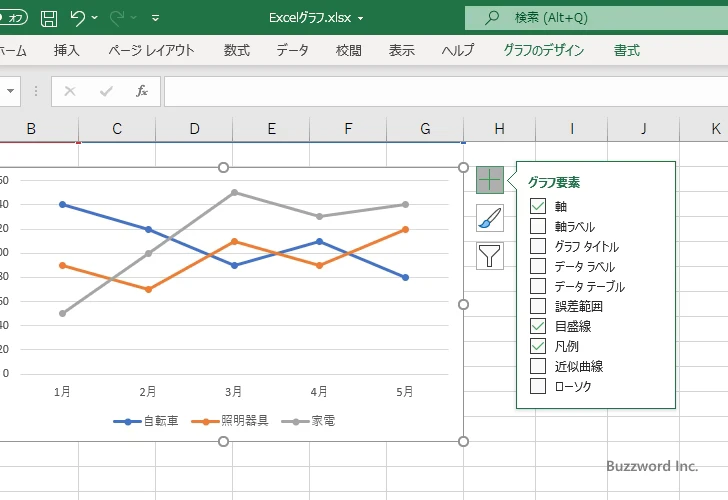This screenshot has width=728, height=500.
Task: Click the orange 照明器具 marker at 5月
Action: click(405, 229)
